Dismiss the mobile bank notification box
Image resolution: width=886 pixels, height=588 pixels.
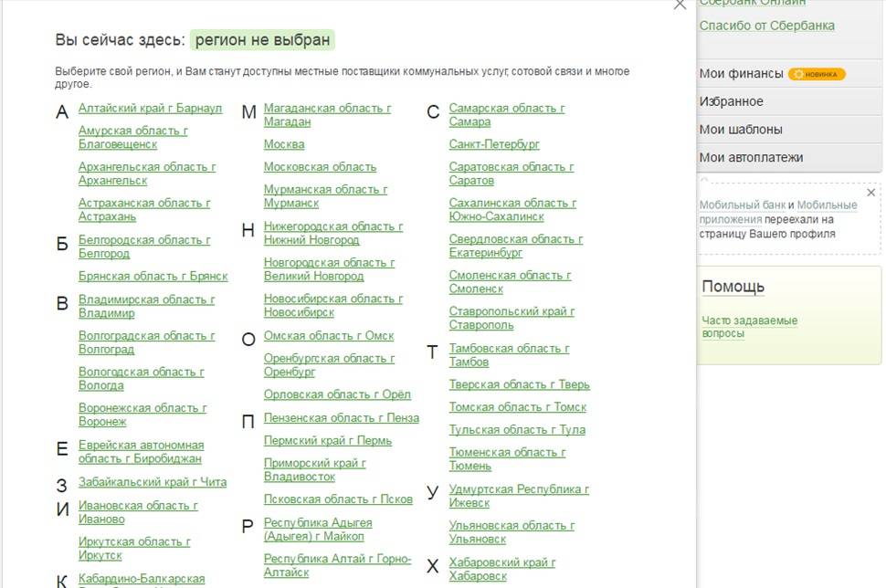(x=870, y=193)
